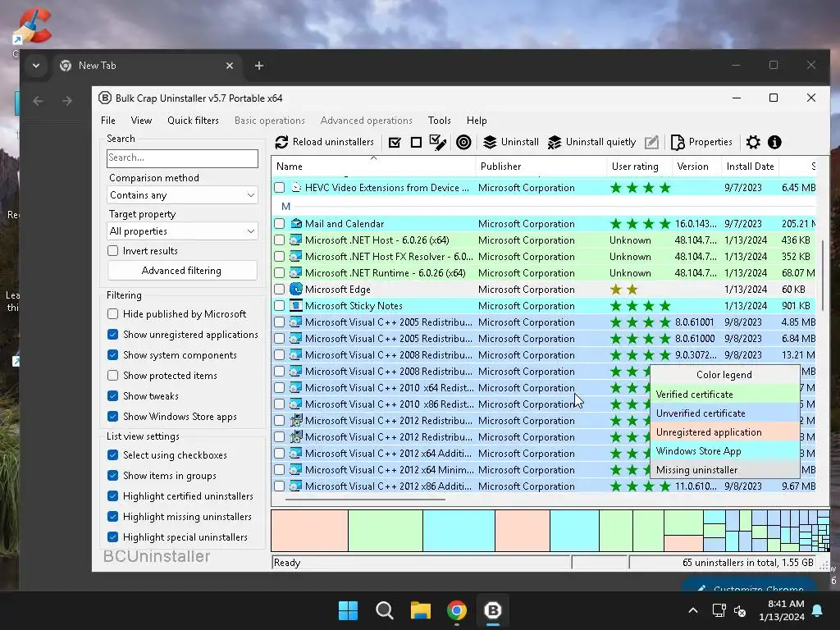The width and height of the screenshot is (840, 630).
Task: Click the vertical scrollbar of the list
Action: [823, 276]
